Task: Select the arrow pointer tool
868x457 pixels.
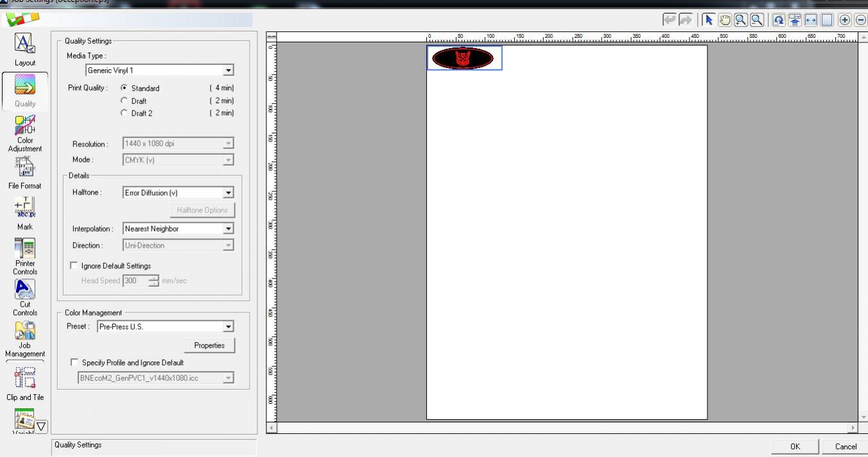Action: (709, 20)
